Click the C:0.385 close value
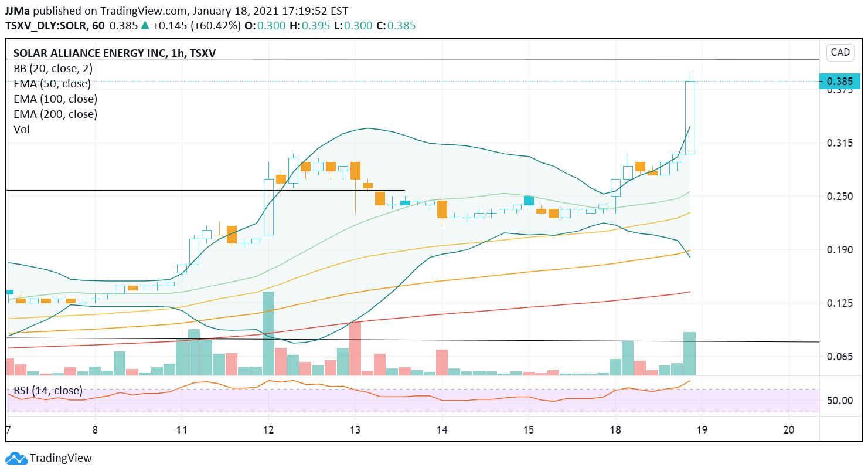Viewport: 868px width, 474px height. 396,26
